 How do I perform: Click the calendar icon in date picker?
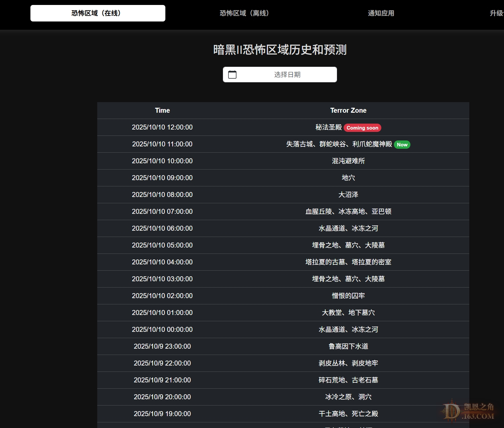tap(232, 75)
